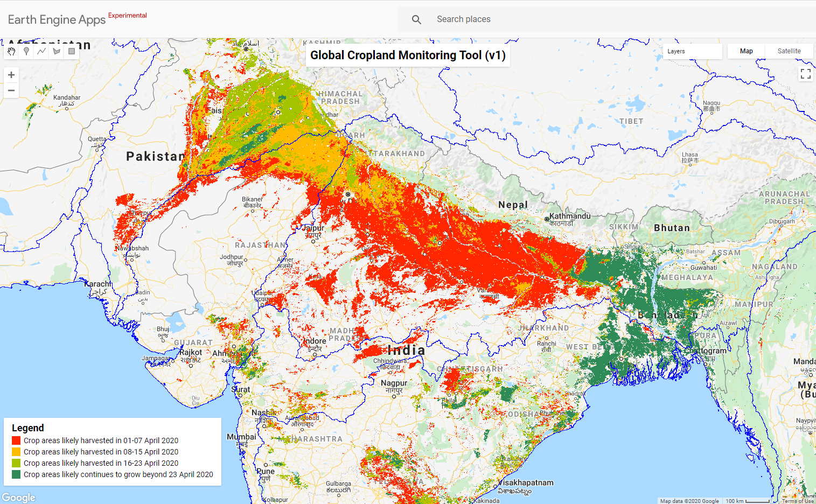Select the polygon drawing tool

click(56, 52)
